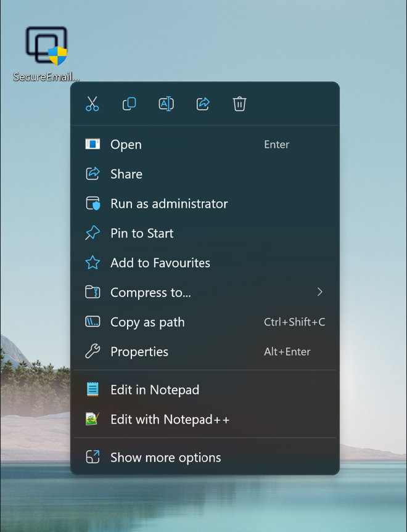
Task: Click the SecureEmail... icon label text
Action: click(x=46, y=77)
